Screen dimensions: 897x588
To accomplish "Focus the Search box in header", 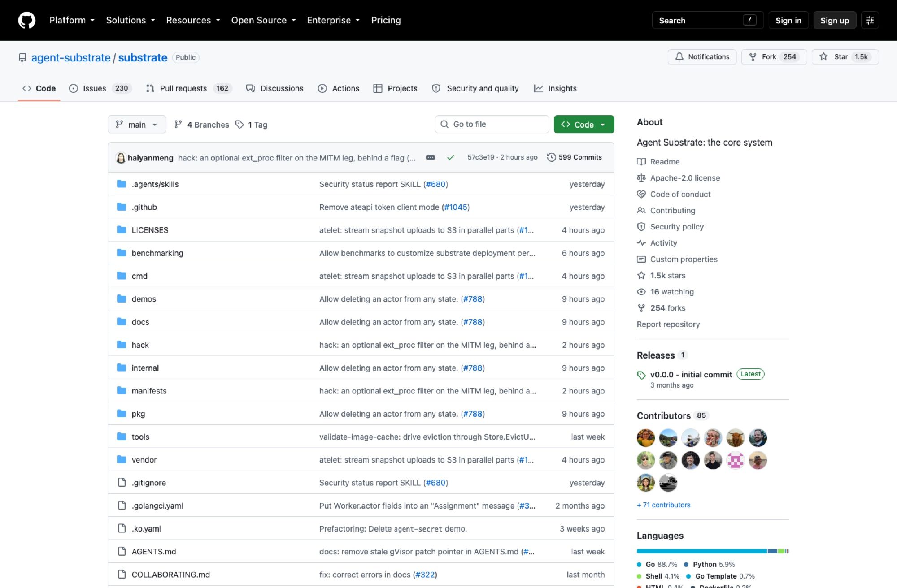I will [708, 20].
